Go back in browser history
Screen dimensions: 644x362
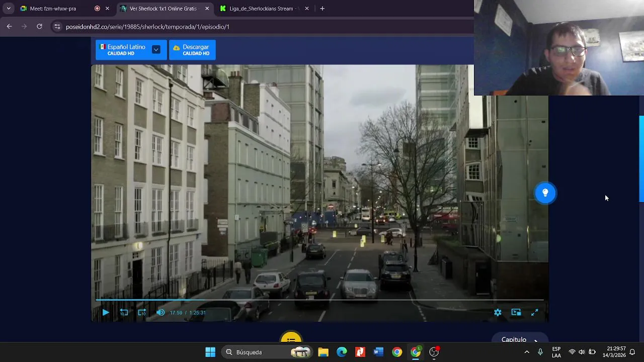(x=9, y=27)
